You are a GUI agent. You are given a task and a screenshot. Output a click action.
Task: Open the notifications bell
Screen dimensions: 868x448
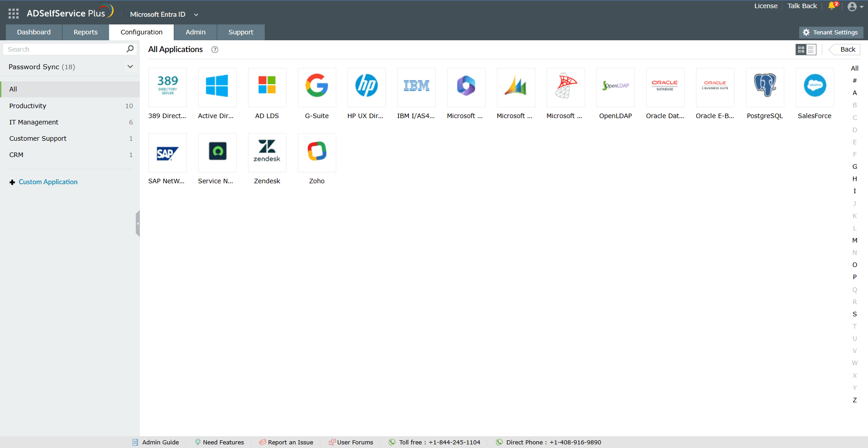tap(833, 6)
